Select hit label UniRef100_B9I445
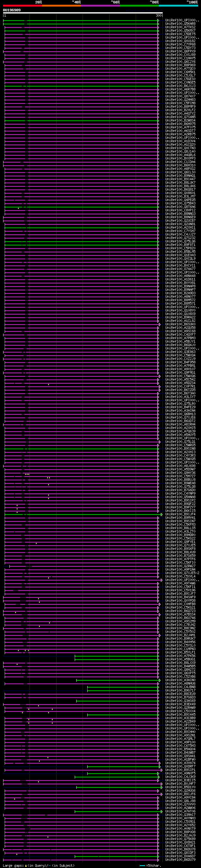The image size is (201, 868). coord(180,714)
